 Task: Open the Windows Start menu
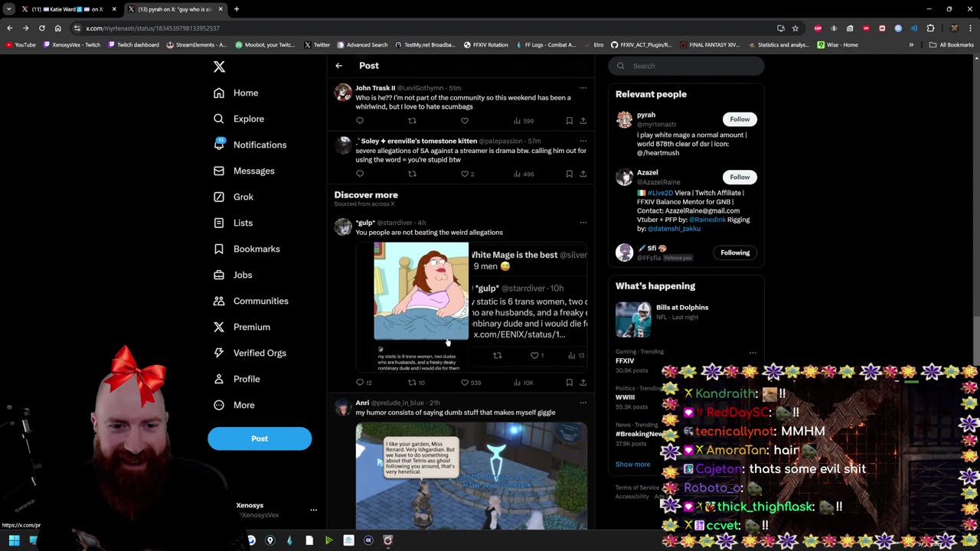coord(14,540)
